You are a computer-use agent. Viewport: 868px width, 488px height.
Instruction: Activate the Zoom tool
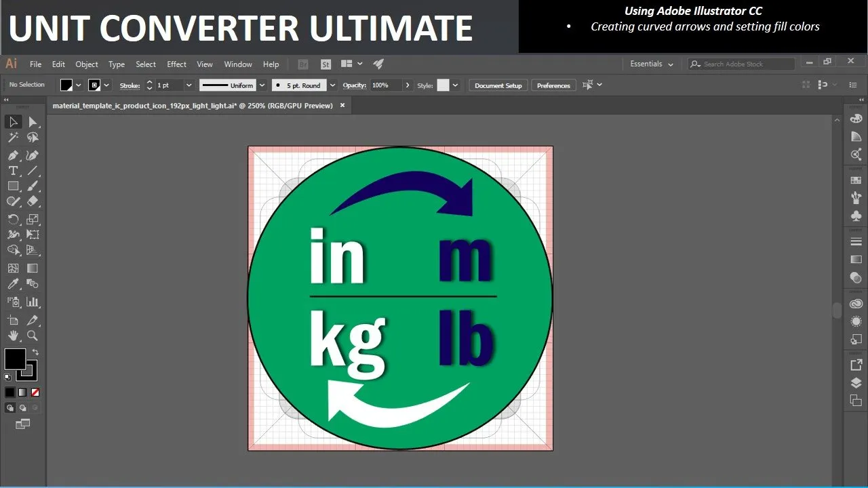(x=33, y=335)
